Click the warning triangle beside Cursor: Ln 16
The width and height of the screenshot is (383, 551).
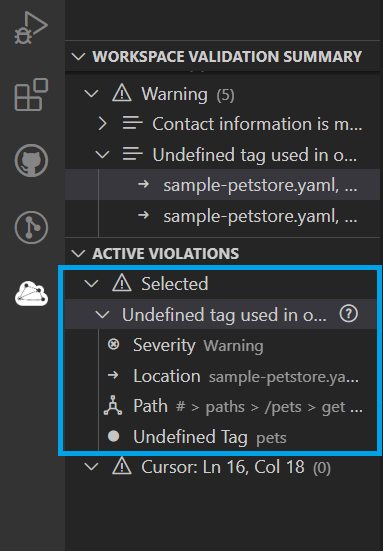pyautogui.click(x=122, y=467)
